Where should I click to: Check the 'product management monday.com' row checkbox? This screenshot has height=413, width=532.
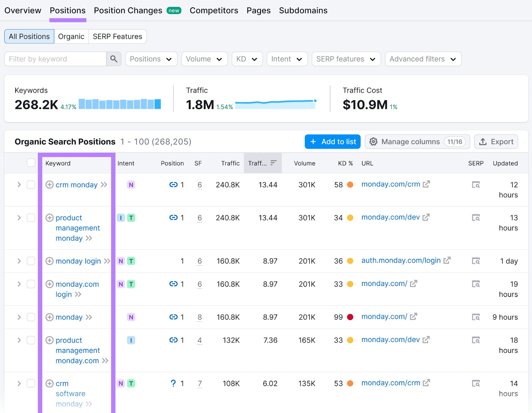point(31,340)
